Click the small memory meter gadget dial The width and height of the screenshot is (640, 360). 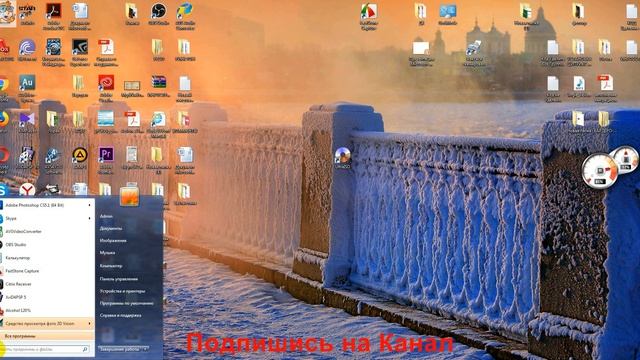click(625, 160)
